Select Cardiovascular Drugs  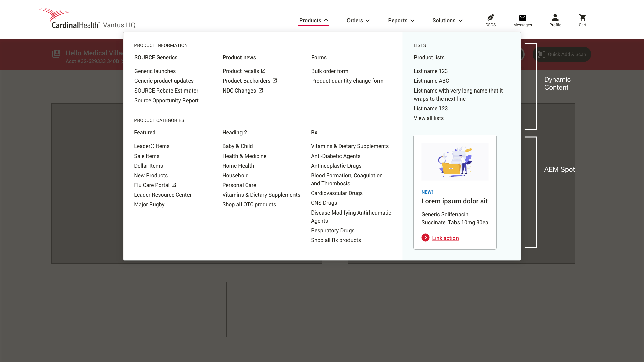click(x=337, y=193)
